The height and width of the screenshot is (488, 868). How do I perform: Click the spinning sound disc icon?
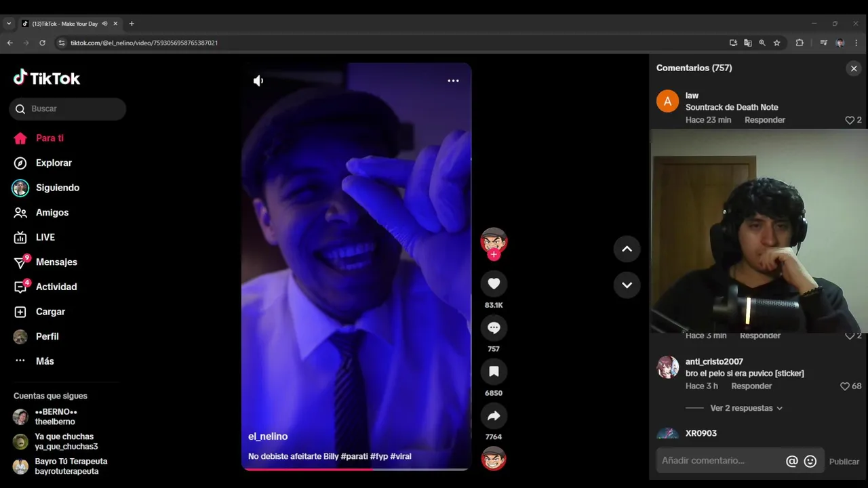coord(494,459)
